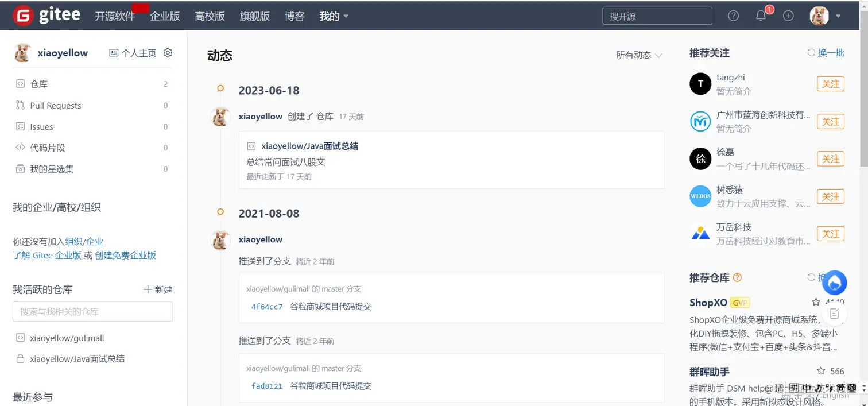Click the 代码片段 code snippet icon

click(x=20, y=148)
